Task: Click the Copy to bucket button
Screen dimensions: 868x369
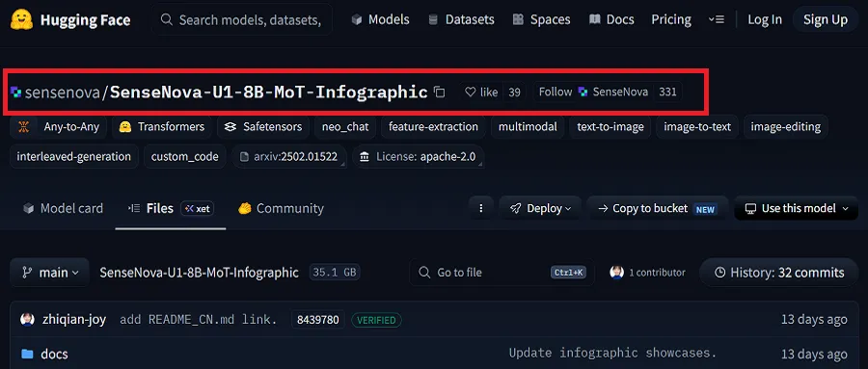Action: click(x=657, y=208)
